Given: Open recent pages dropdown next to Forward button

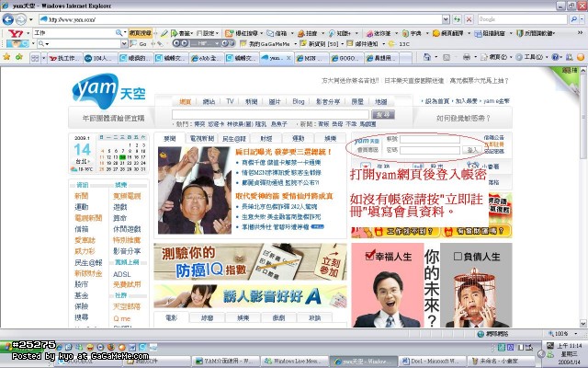Looking at the screenshot, I should coord(30,19).
